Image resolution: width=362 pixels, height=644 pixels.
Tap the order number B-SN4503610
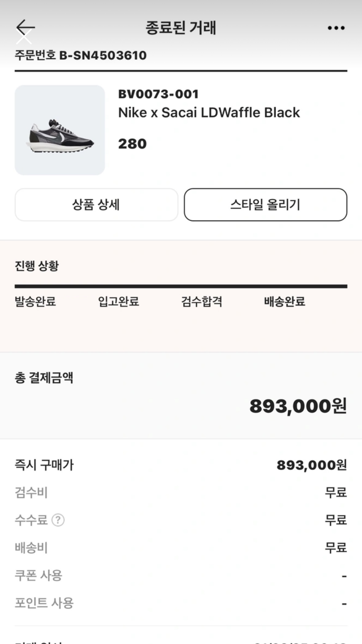pyautogui.click(x=103, y=56)
